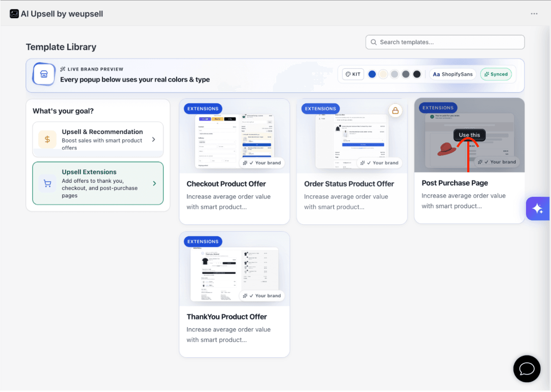Open the three-dot more options menu
This screenshot has height=392, width=551.
tap(534, 14)
